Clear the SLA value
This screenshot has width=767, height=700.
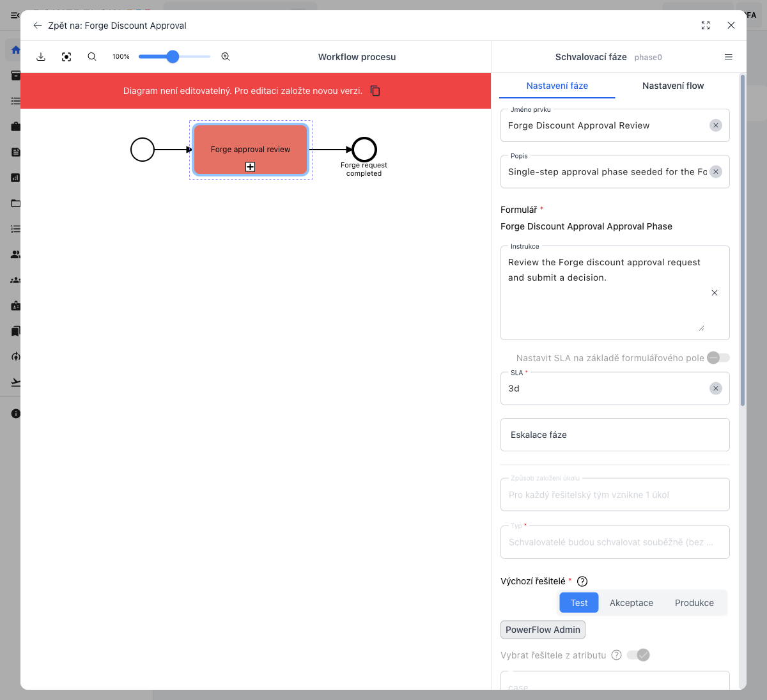point(716,388)
